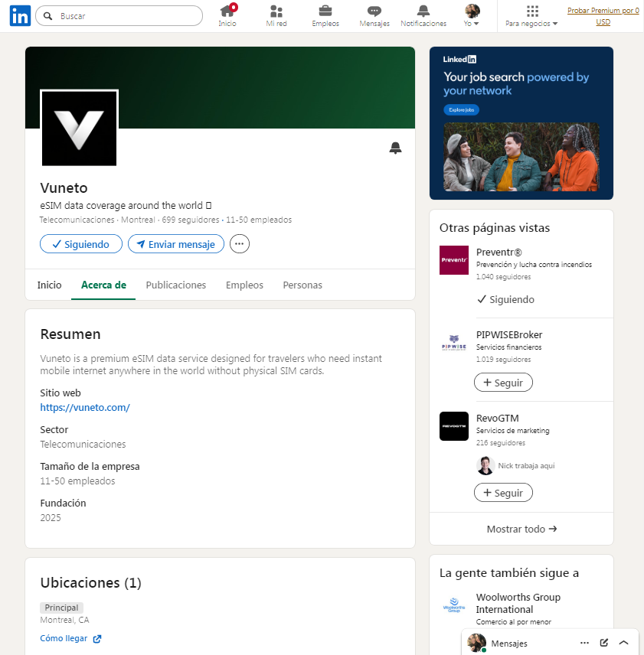Open the https://vuneto.com/ website link
Image resolution: width=644 pixels, height=655 pixels.
[x=85, y=407]
